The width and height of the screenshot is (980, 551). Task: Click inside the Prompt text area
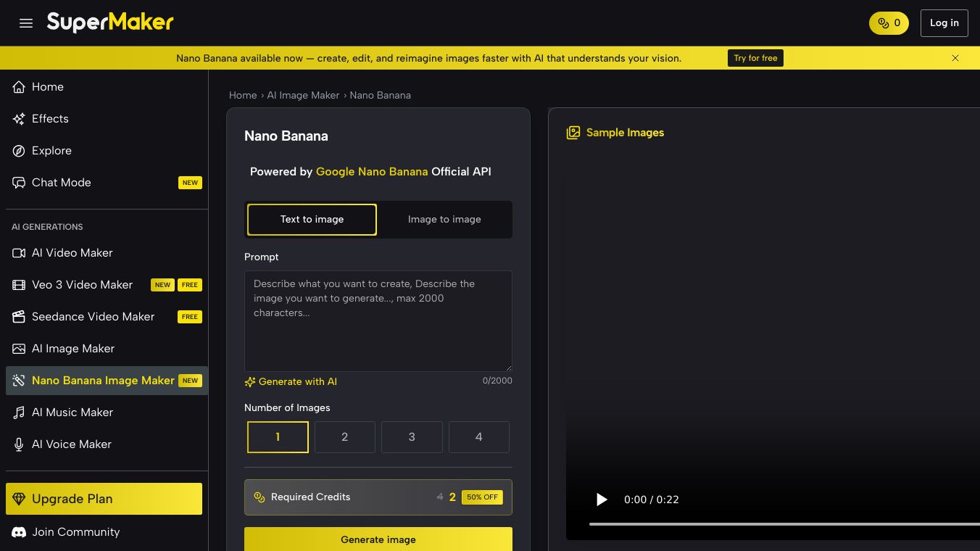click(378, 320)
